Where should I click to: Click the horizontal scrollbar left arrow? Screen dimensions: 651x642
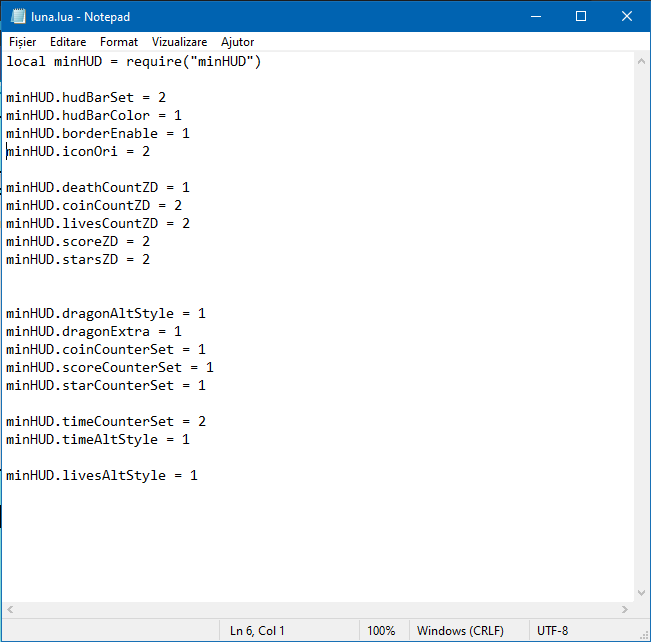(10, 609)
